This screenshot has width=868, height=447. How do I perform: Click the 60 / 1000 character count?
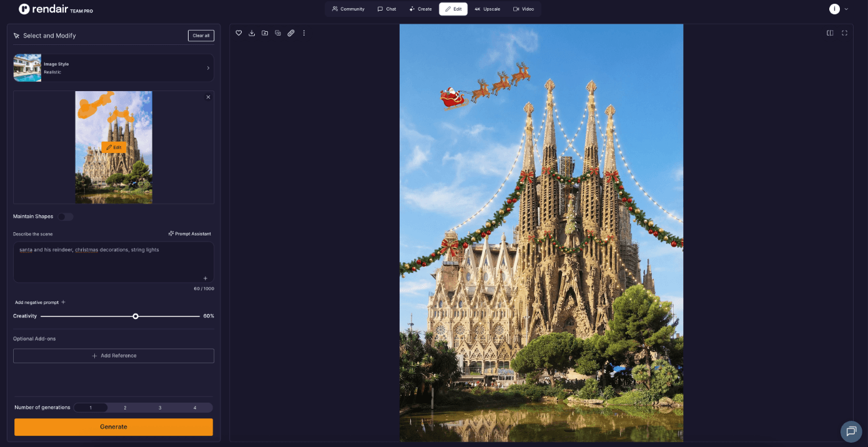(204, 288)
